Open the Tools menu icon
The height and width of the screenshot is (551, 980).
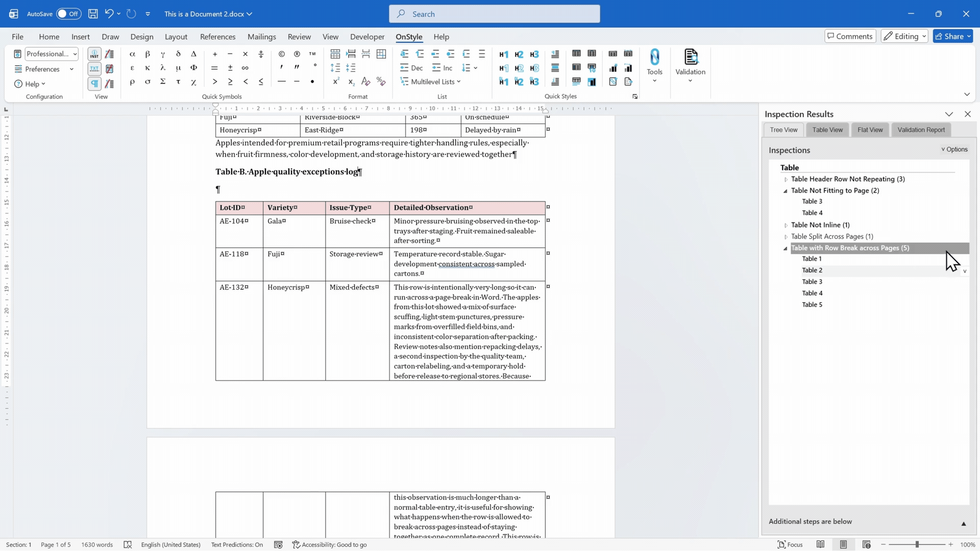[x=654, y=65]
